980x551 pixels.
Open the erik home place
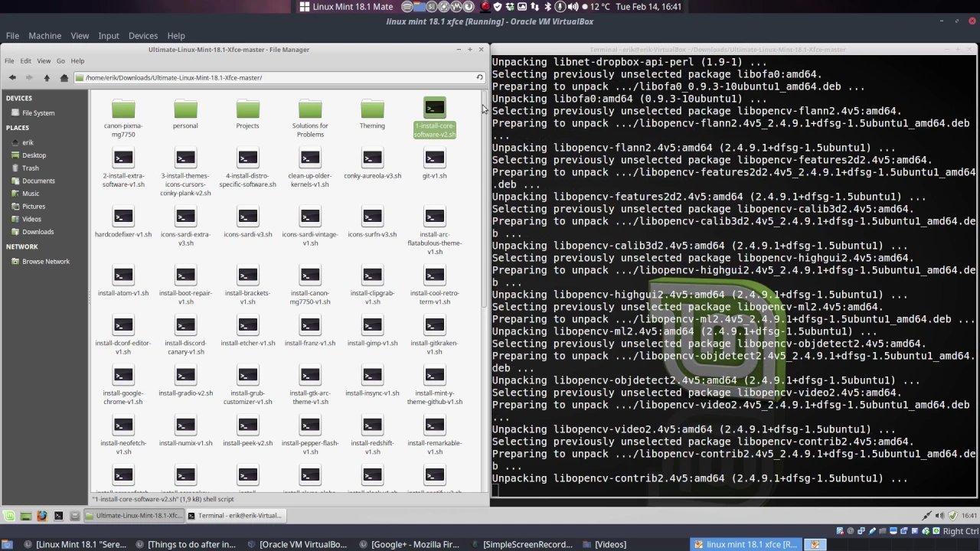[x=28, y=143]
